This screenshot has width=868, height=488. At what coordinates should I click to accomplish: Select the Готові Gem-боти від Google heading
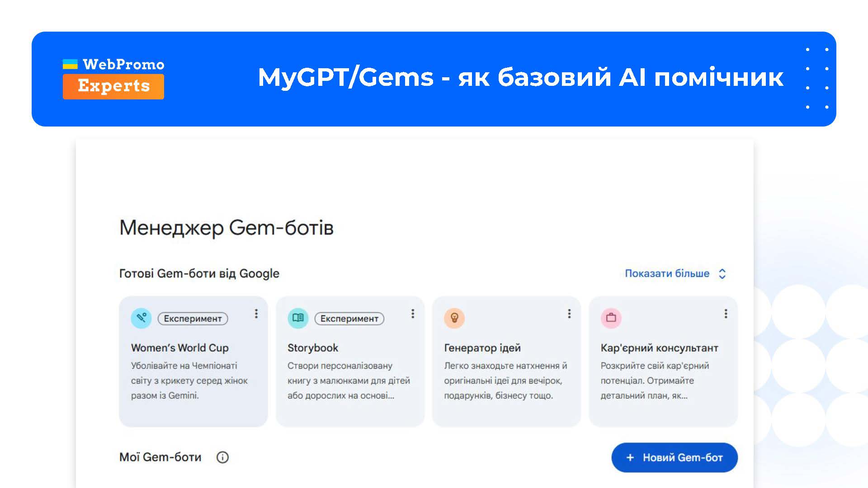[199, 273]
